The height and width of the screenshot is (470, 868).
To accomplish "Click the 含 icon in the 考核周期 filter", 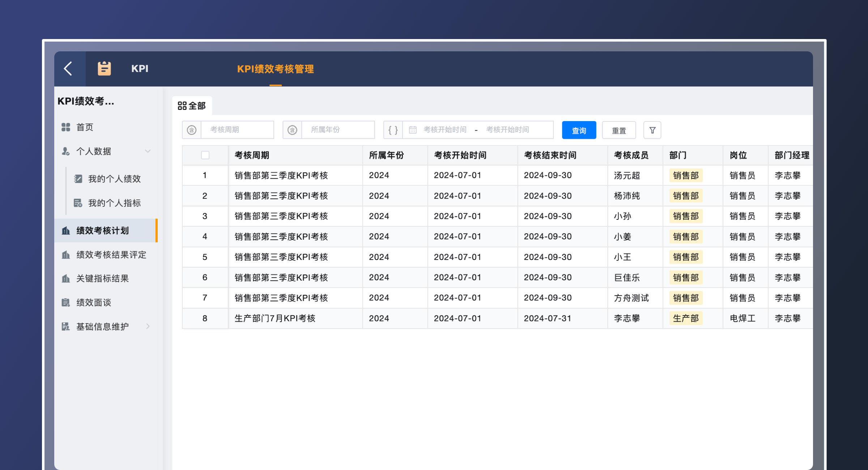I will 192,130.
